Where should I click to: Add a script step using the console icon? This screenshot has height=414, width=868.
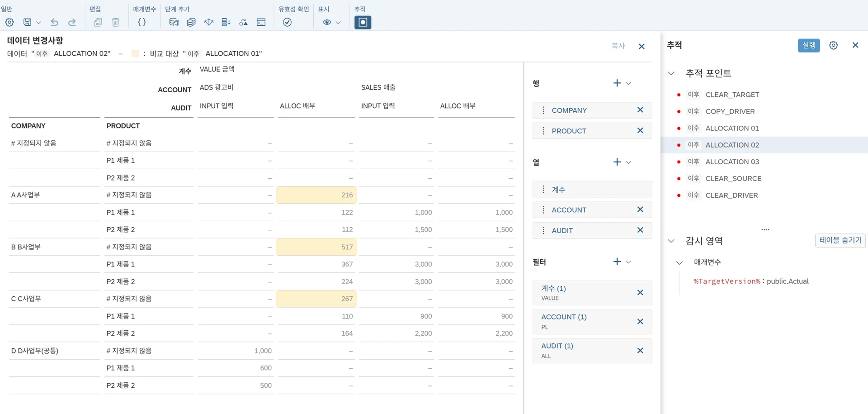pos(261,22)
